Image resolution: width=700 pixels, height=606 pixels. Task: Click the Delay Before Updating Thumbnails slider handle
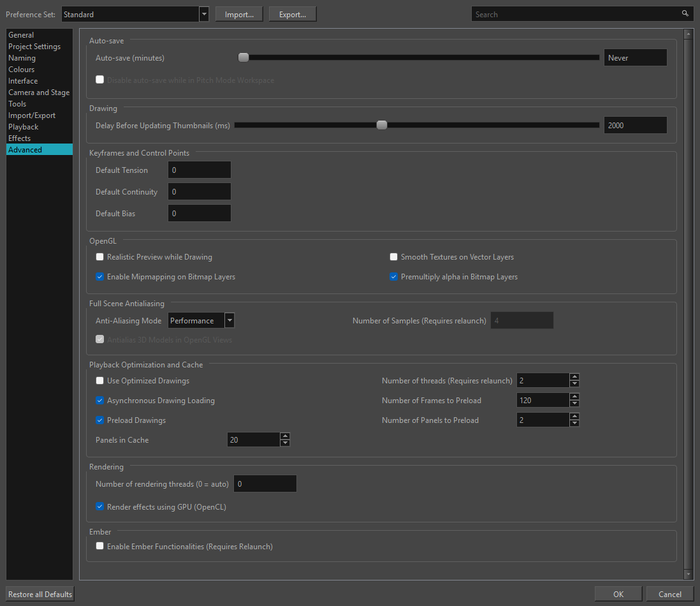tap(382, 125)
